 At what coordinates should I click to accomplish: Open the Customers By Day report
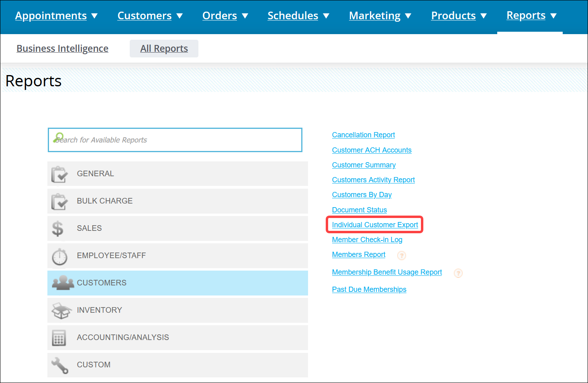point(362,195)
